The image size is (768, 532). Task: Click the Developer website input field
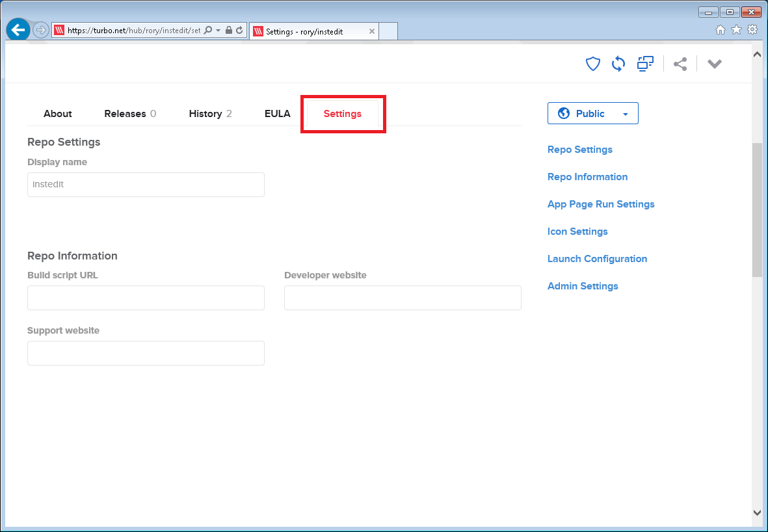click(402, 297)
